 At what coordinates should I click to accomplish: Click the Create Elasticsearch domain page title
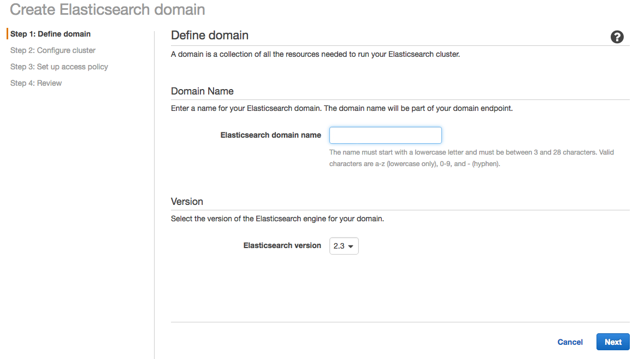pos(108,9)
